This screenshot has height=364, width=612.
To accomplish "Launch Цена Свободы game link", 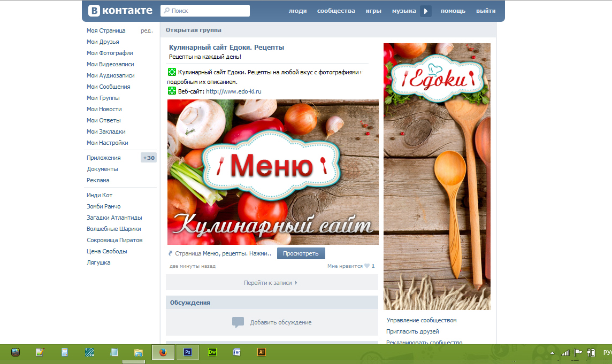I will [x=107, y=252].
